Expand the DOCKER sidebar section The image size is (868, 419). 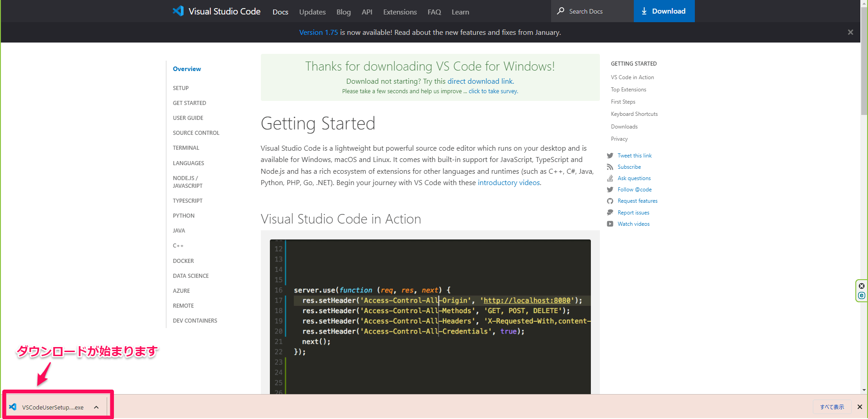[x=183, y=261]
